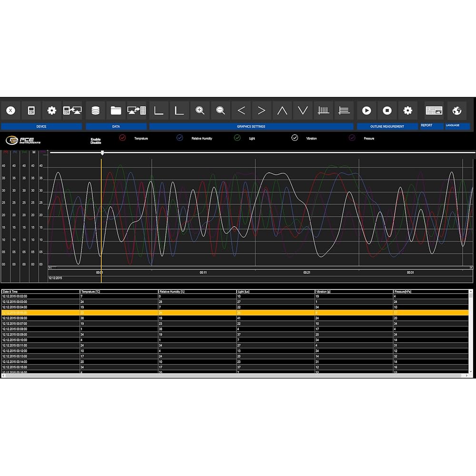Open the database storage icon
Screen dimensions: 476x476
coord(96,110)
